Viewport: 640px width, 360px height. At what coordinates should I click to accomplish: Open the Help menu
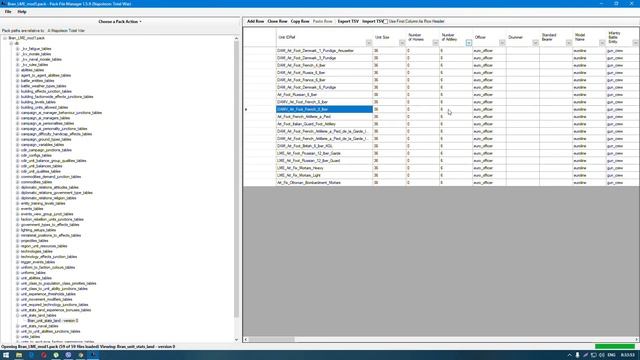[x=22, y=12]
